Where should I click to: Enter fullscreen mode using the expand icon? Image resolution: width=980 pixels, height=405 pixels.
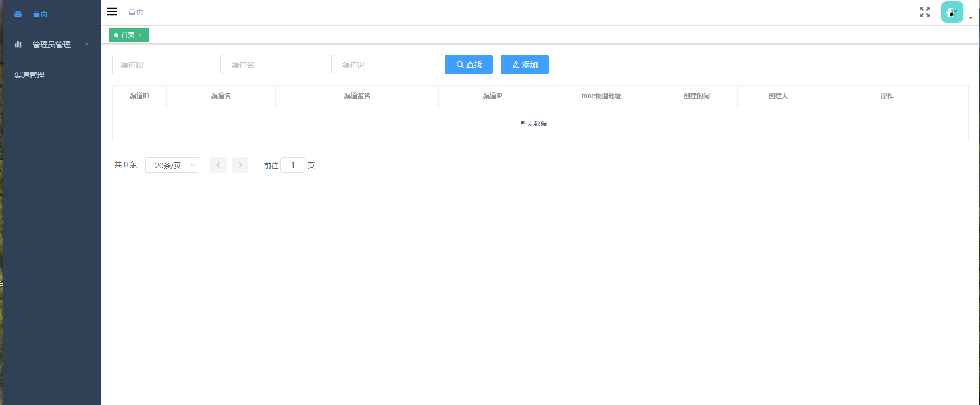pos(925,12)
